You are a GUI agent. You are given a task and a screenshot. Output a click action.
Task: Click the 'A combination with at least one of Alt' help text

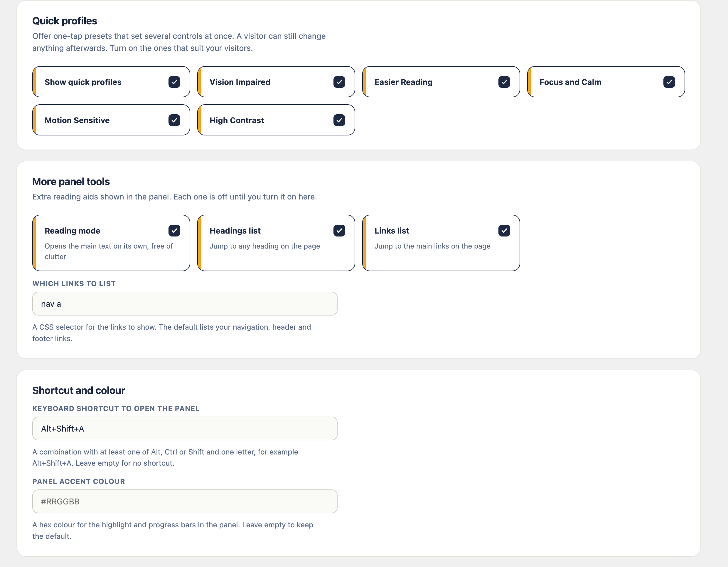[x=165, y=458]
